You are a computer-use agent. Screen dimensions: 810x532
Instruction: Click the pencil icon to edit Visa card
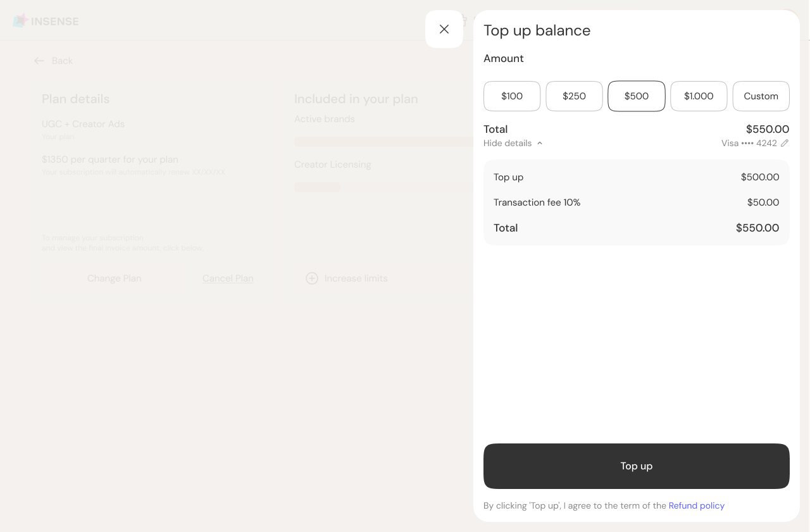tap(784, 143)
